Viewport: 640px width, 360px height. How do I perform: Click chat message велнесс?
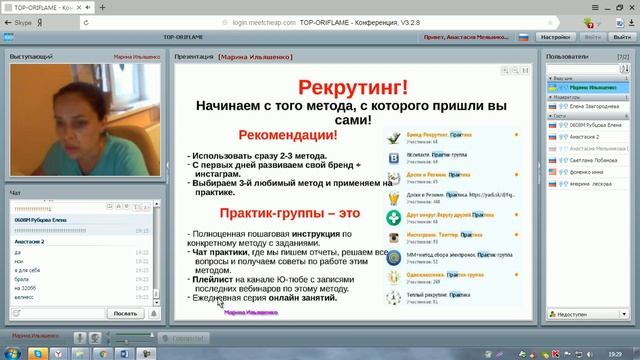24,297
